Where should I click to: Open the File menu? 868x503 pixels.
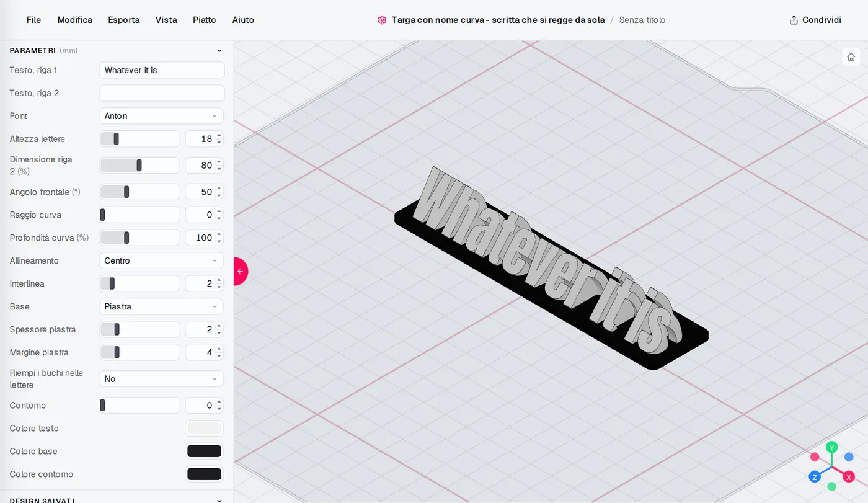(33, 20)
